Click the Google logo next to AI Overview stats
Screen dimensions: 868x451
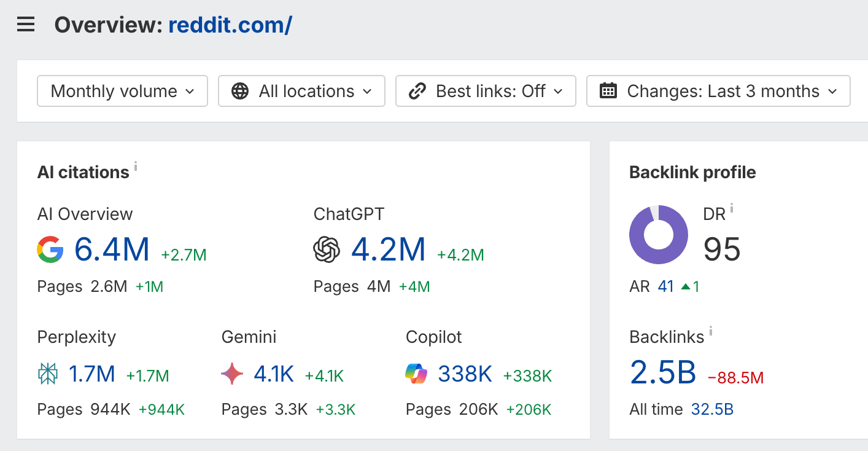pyautogui.click(x=51, y=249)
